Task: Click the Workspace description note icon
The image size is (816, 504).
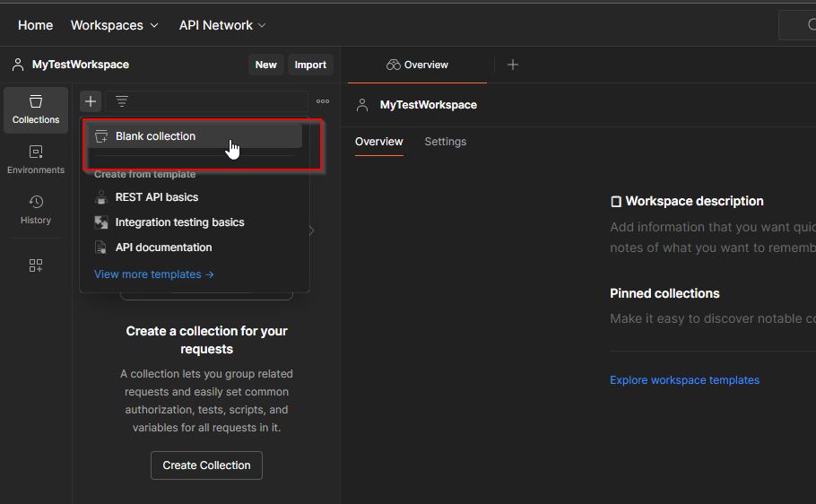Action: pos(616,202)
